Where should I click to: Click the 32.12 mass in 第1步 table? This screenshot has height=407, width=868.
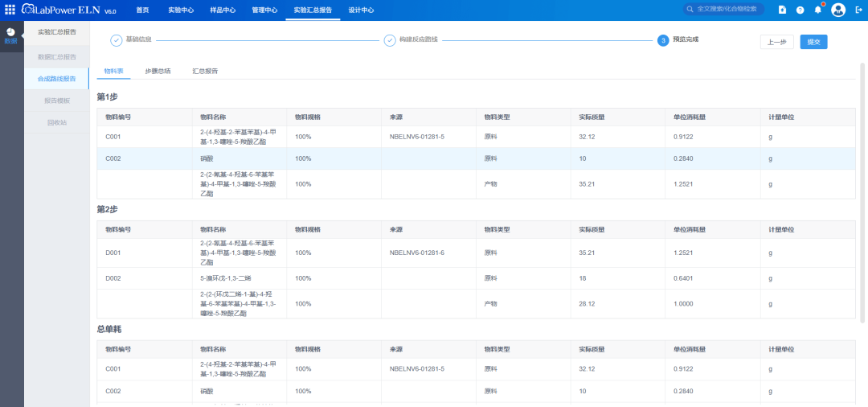587,137
